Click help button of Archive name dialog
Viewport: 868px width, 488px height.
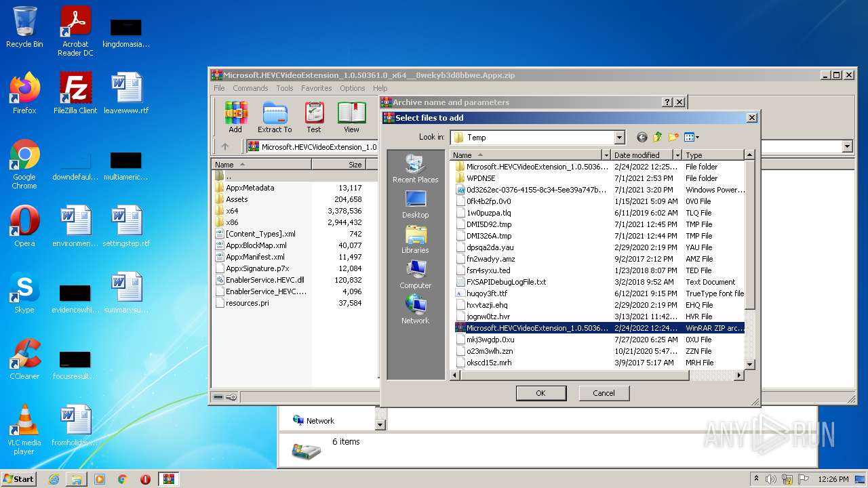pos(667,102)
